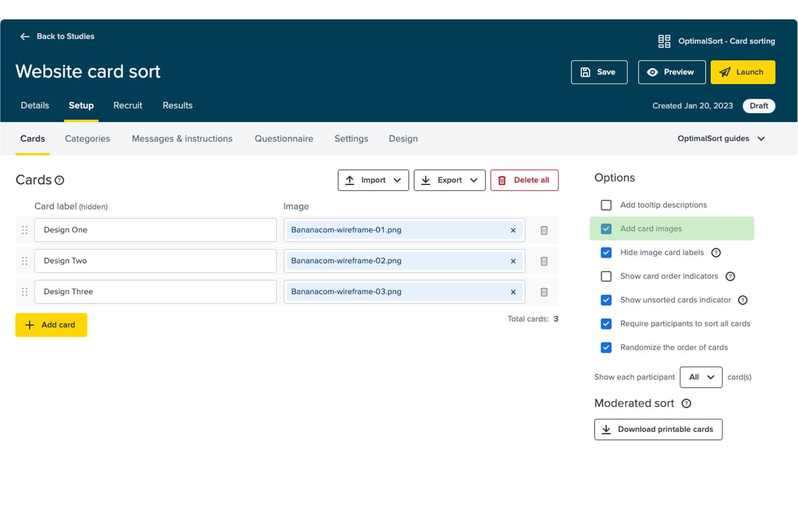Open the Show each participant All dropdown
This screenshot has height=532, width=798.
point(701,377)
